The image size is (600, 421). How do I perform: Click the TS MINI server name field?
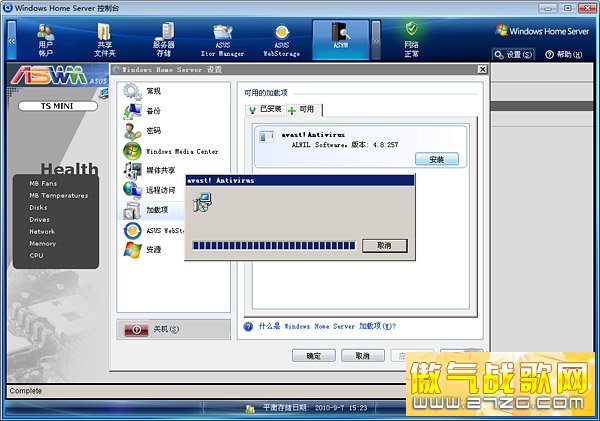[58, 106]
